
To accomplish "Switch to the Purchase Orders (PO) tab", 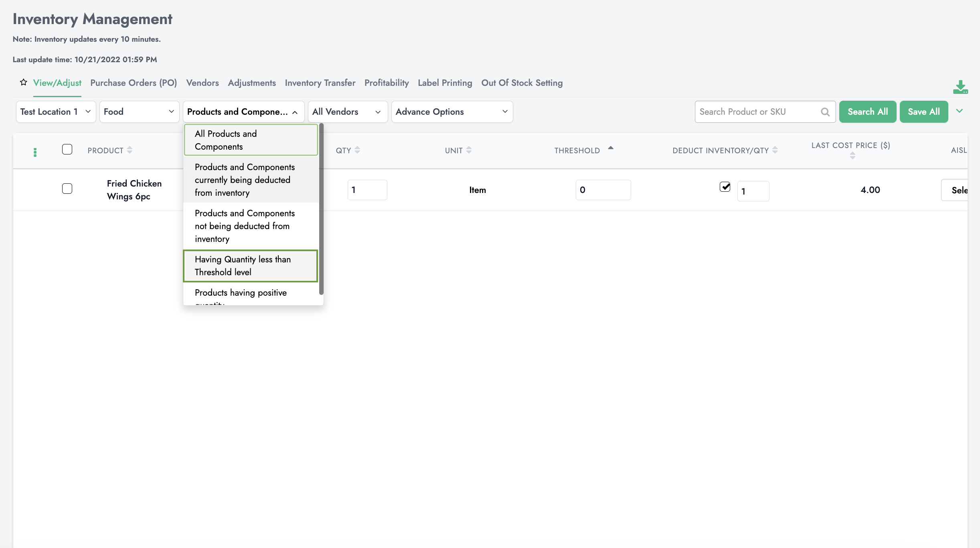I will [x=134, y=83].
